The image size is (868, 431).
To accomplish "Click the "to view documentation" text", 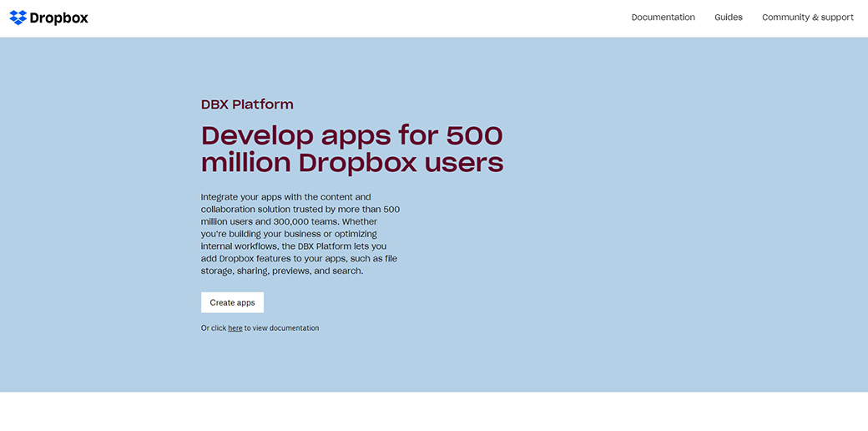I will (281, 328).
